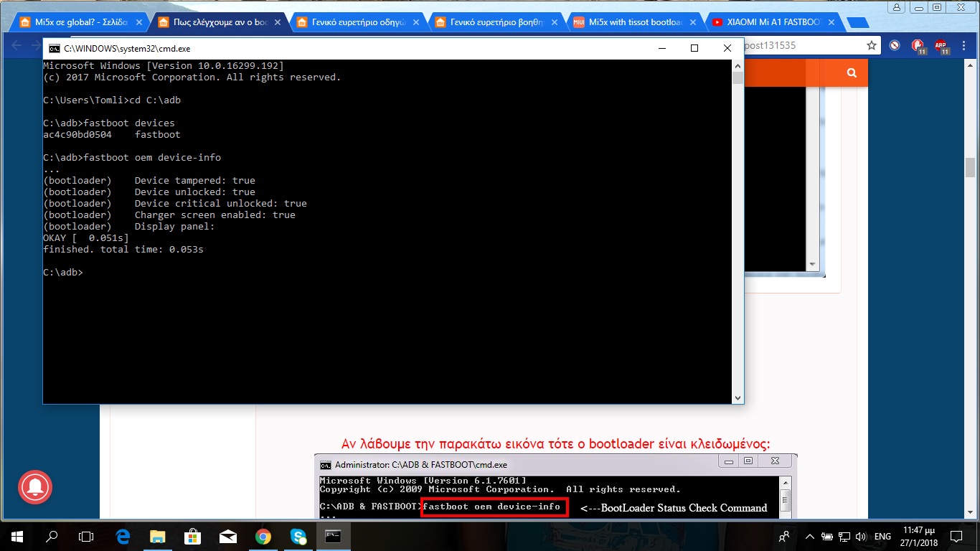Open Skype from the taskbar
This screenshot has height=551, width=980.
coord(298,536)
